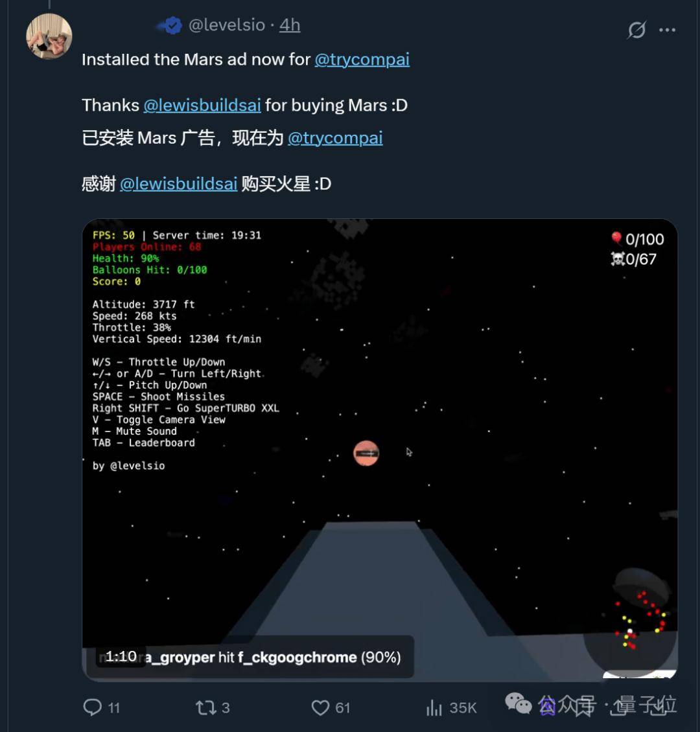This screenshot has width=700, height=732.
Task: Like the post with the heart icon
Action: click(320, 708)
